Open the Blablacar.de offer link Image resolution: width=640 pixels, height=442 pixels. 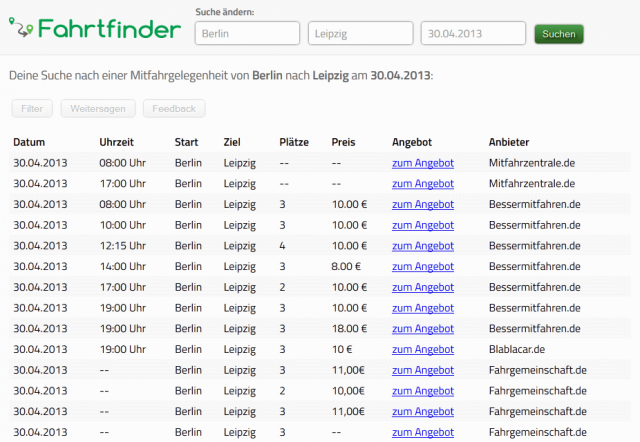[422, 350]
